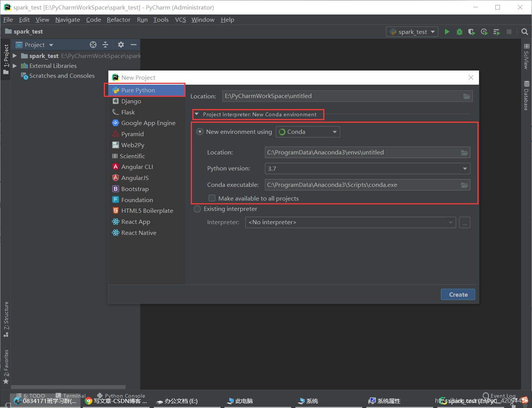
Task: Open the spark_test run configuration dropdown
Action: pyautogui.click(x=412, y=32)
